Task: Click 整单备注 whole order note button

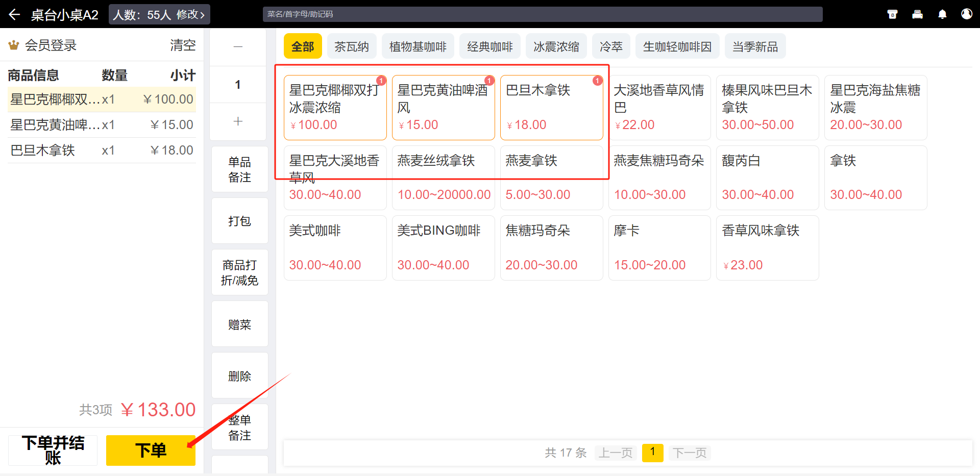Action: click(x=239, y=428)
